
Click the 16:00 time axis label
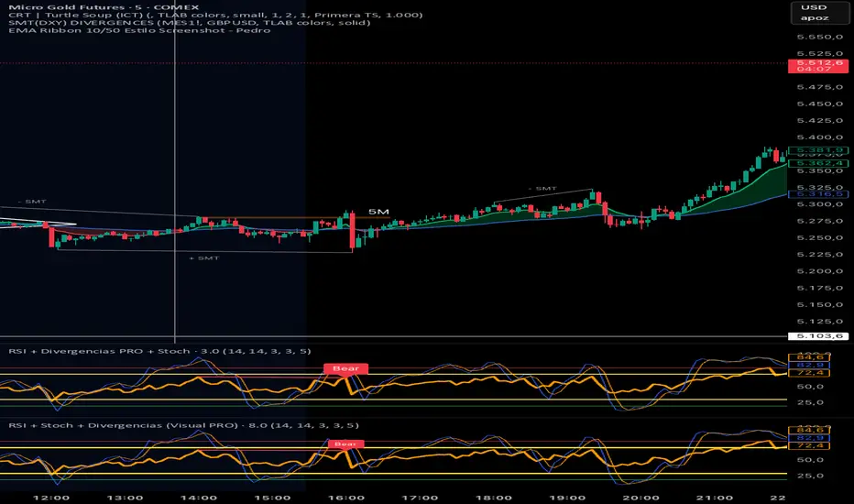345,498
